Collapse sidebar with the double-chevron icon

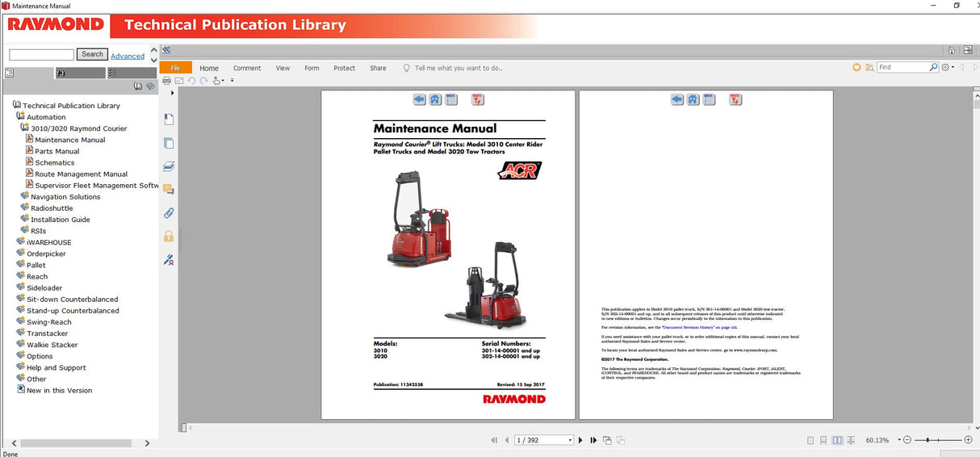[165, 49]
